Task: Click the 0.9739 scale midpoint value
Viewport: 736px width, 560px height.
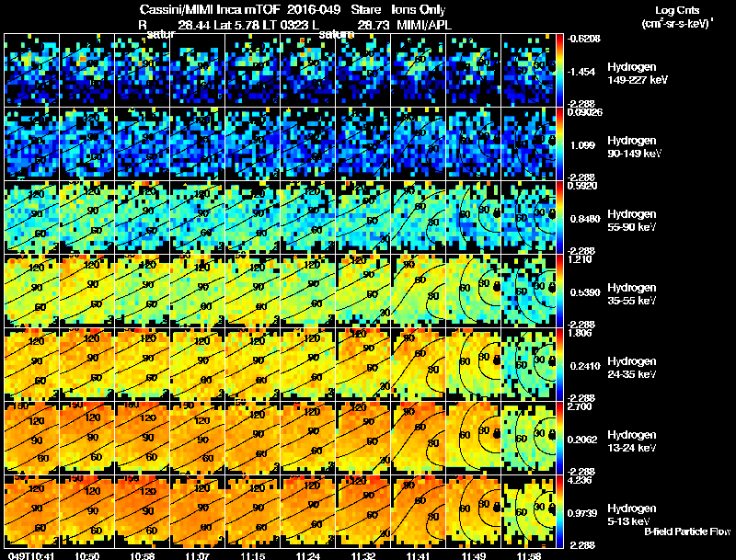Action: tap(582, 513)
